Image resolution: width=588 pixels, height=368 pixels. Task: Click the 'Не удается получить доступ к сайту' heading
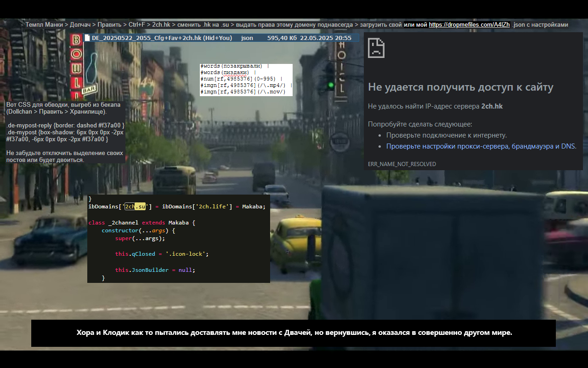point(460,87)
